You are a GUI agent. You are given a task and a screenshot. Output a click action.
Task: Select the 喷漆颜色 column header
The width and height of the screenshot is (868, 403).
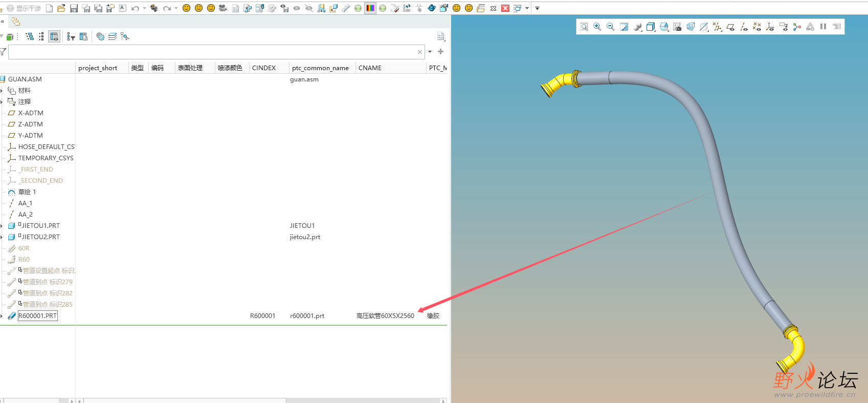point(232,68)
